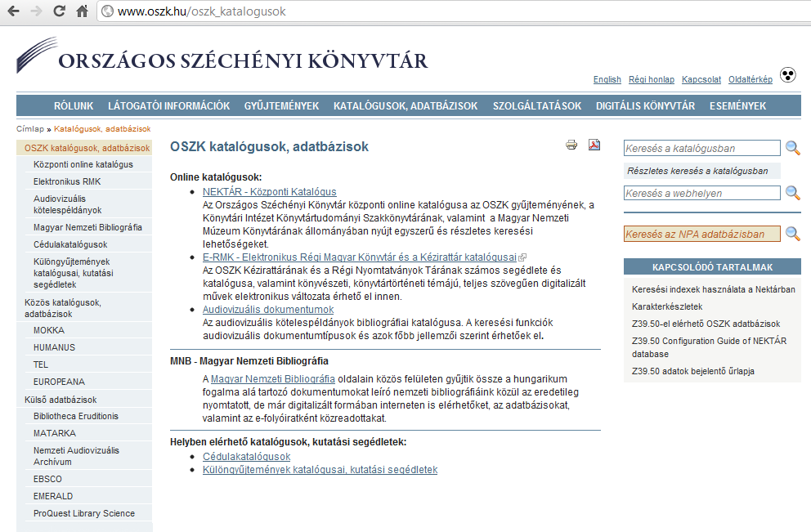Click the site logo of Országos Széchényi Könyvtár

click(222, 56)
